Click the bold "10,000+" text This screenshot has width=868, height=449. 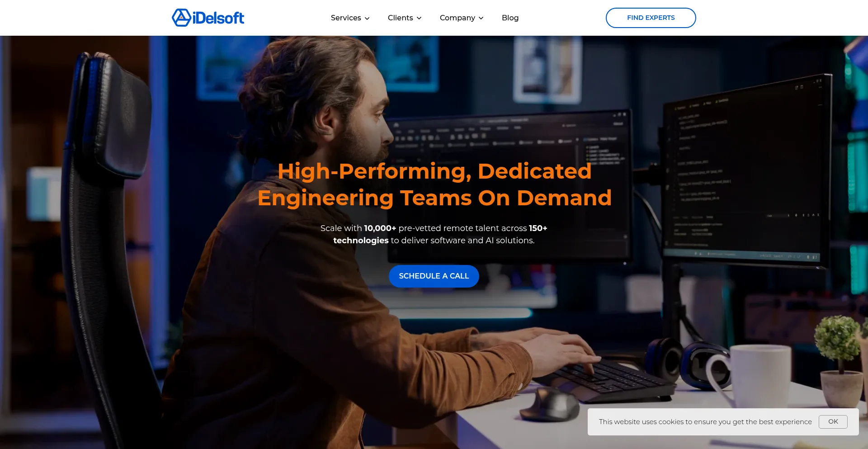pos(380,228)
